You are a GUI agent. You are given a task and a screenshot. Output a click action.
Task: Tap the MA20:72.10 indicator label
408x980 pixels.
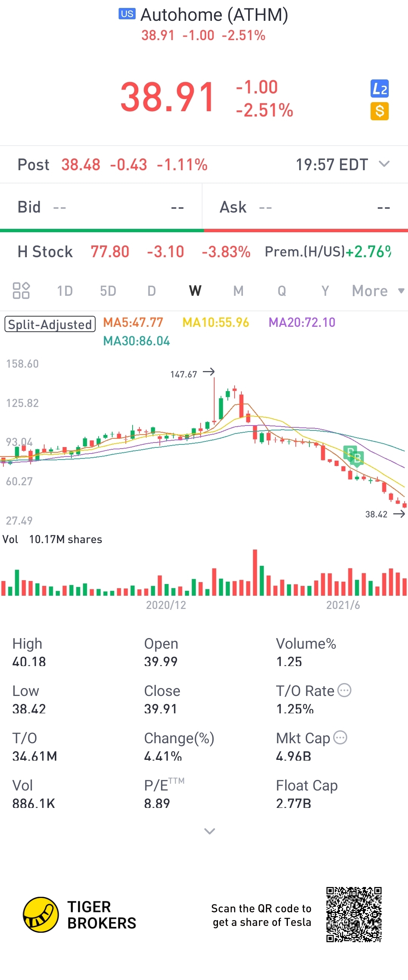302,322
